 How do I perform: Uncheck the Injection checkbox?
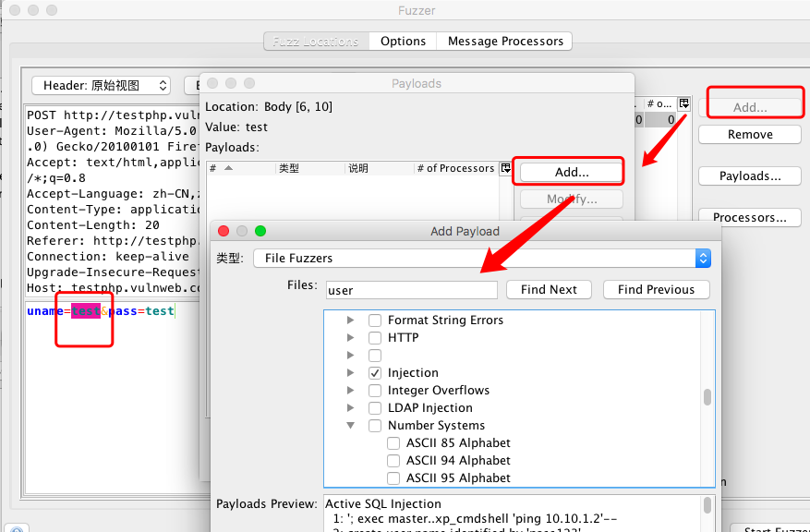tap(375, 373)
